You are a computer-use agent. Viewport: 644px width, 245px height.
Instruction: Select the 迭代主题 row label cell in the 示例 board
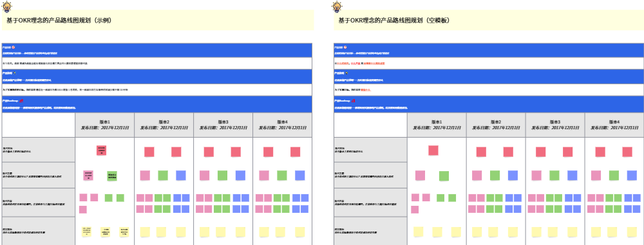click(x=39, y=176)
